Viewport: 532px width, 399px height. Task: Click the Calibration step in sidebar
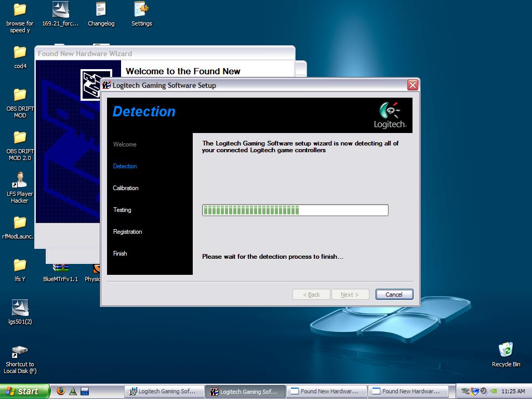(126, 188)
